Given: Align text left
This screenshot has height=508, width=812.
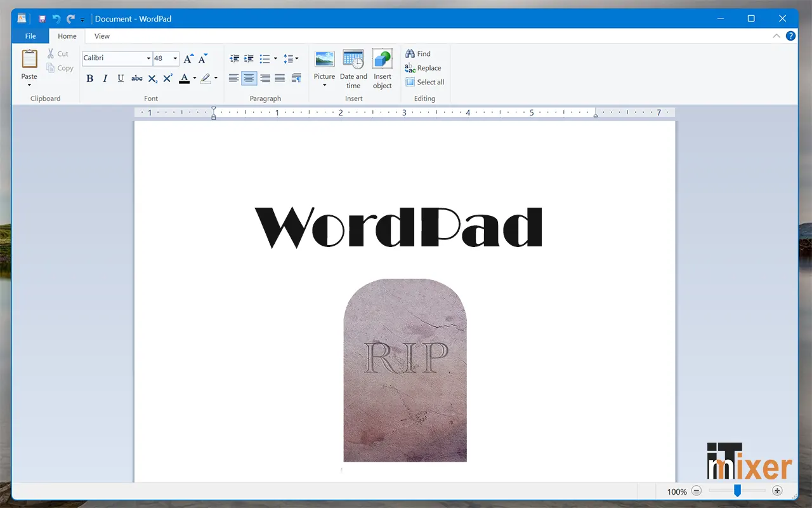Looking at the screenshot, I should [x=234, y=78].
